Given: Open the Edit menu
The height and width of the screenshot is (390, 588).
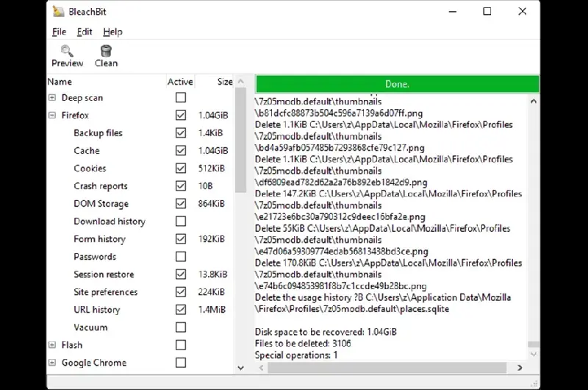Looking at the screenshot, I should click(x=85, y=32).
